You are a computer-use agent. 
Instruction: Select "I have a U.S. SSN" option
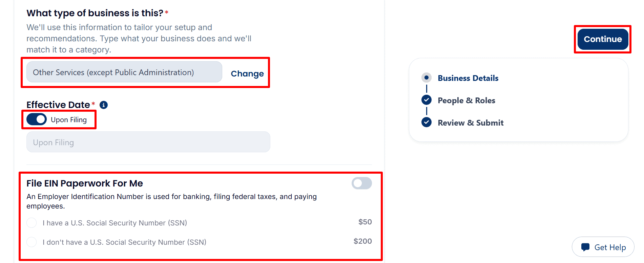[x=32, y=223]
